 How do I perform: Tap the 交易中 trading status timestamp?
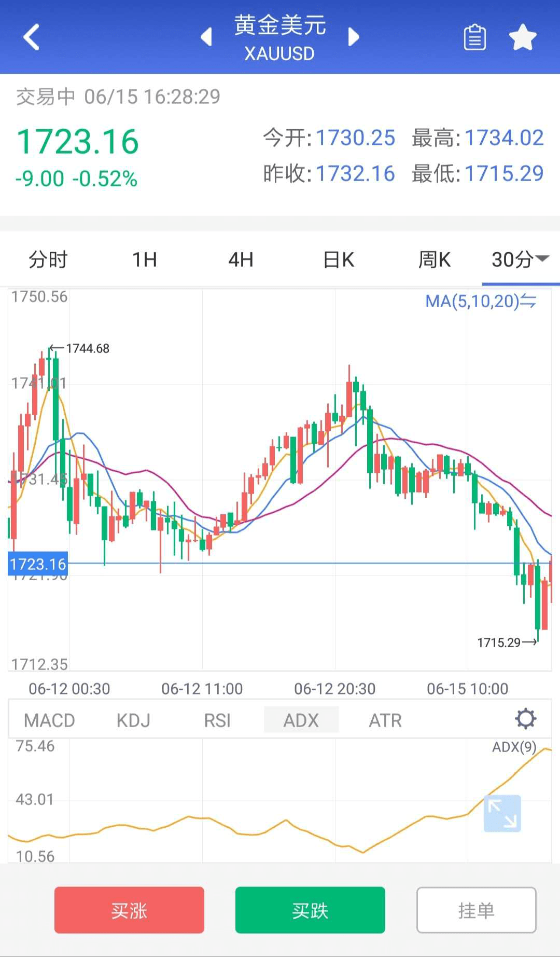[x=118, y=97]
